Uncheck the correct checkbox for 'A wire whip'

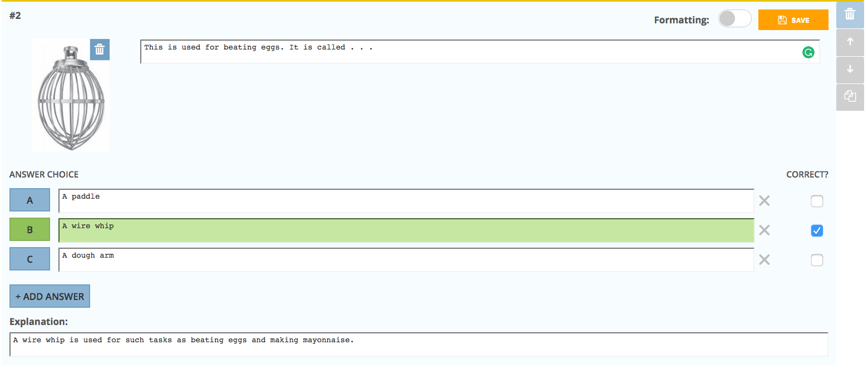click(x=817, y=230)
